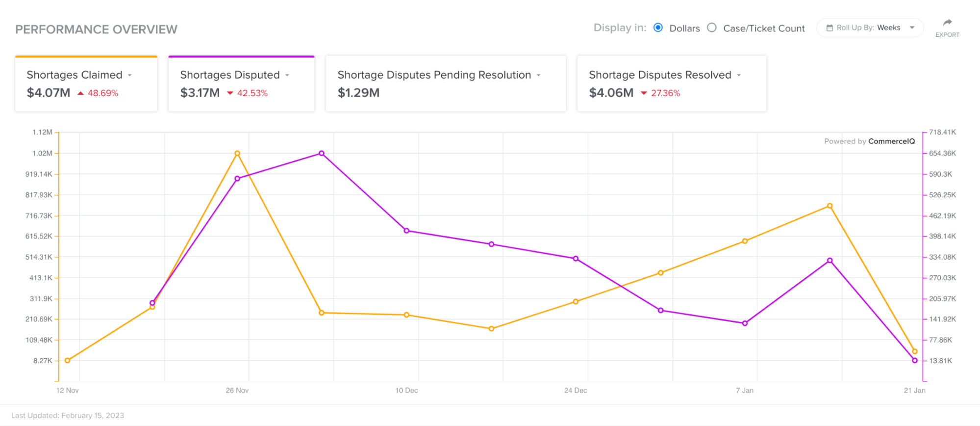Expand the Shortages Disputed metric dropdown arrow
The image size is (980, 426).
tap(287, 76)
